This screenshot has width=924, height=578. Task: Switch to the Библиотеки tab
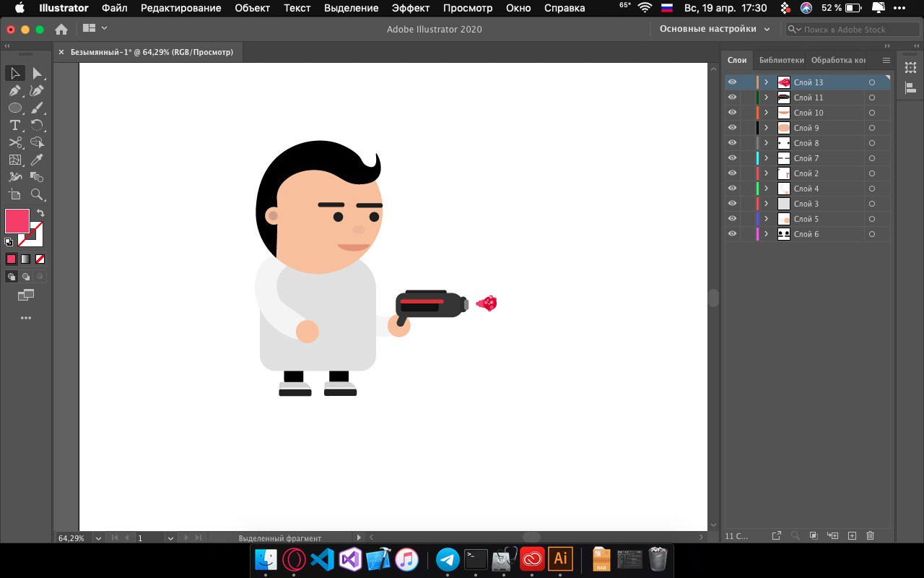click(x=780, y=60)
